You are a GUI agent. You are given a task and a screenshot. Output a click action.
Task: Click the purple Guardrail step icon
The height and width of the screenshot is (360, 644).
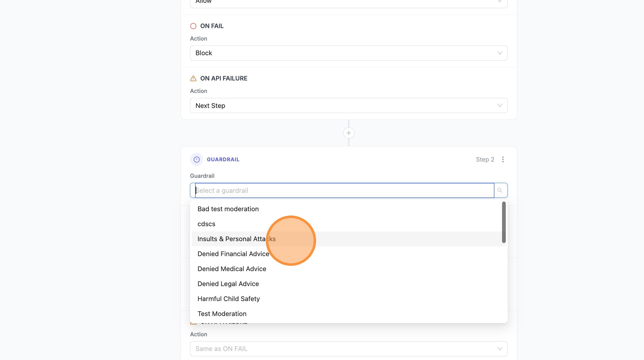coord(197,159)
